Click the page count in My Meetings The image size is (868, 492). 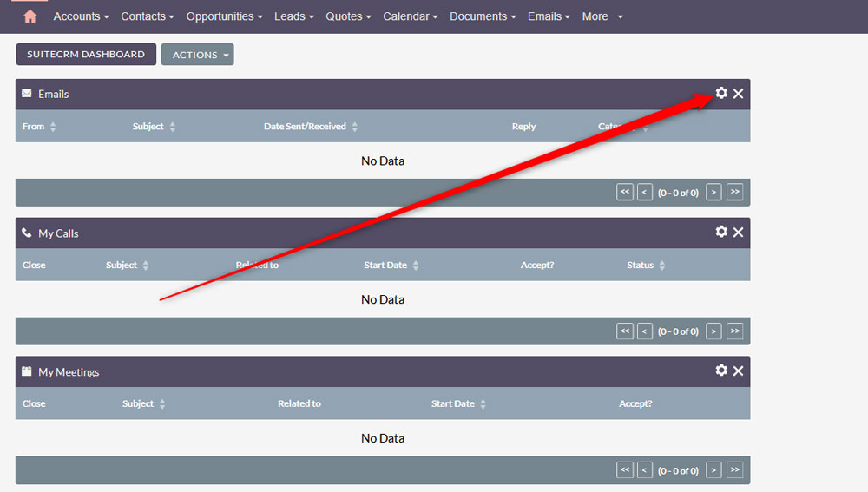[678, 471]
